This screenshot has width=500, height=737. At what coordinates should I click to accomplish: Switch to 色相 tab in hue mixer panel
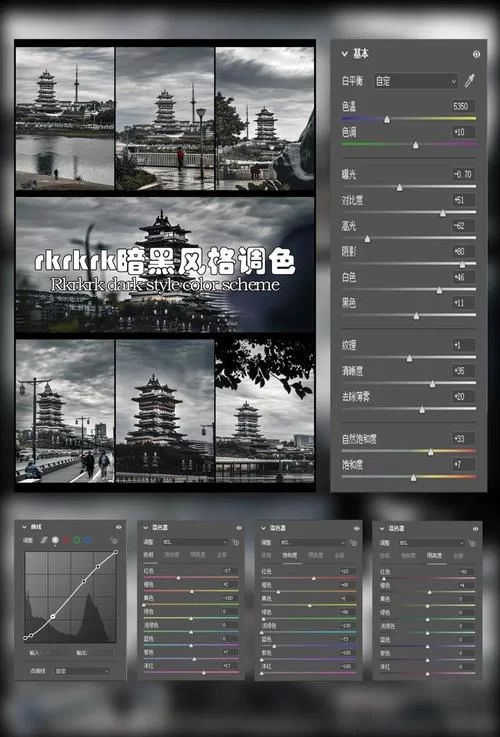pyautogui.click(x=148, y=555)
